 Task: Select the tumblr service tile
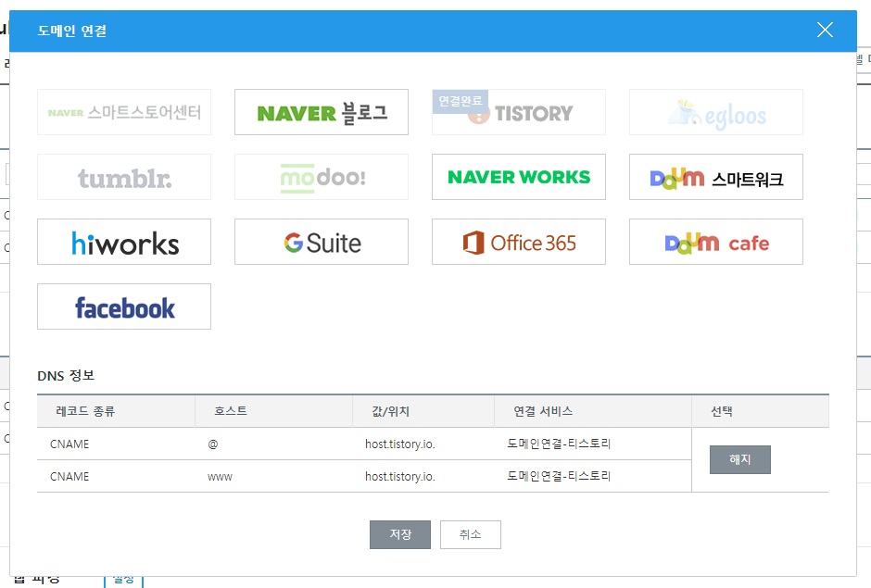coord(124,177)
